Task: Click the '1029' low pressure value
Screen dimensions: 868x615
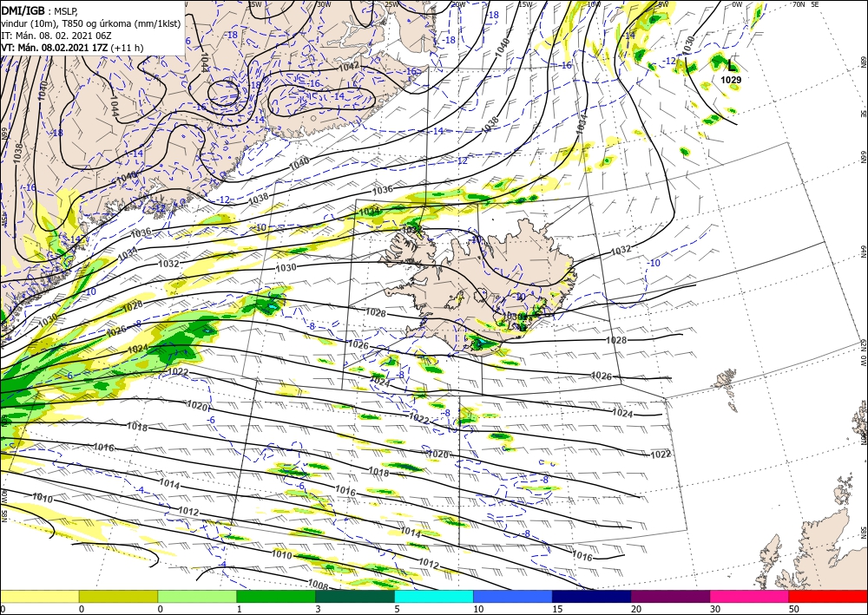Action: (731, 80)
